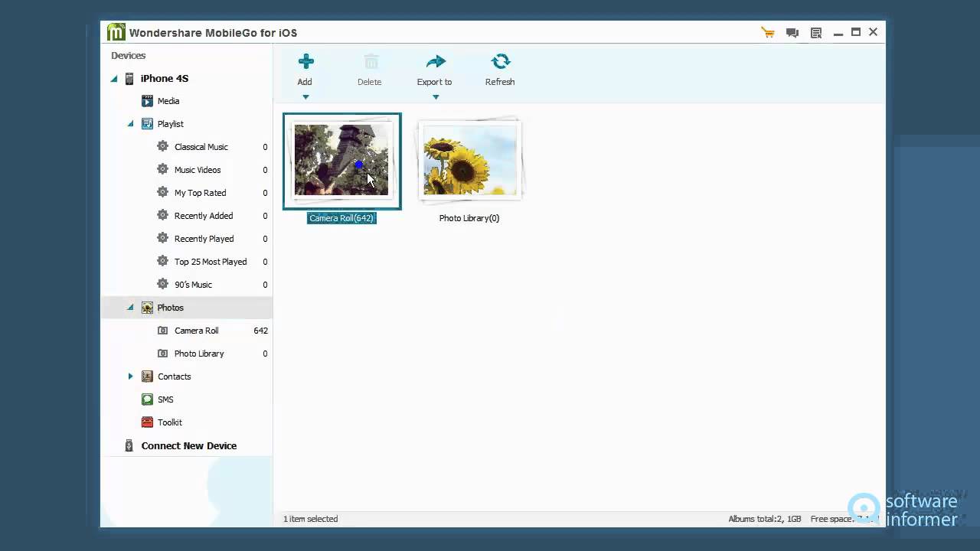
Task: Click the Refresh arrows icon
Action: [x=501, y=61]
